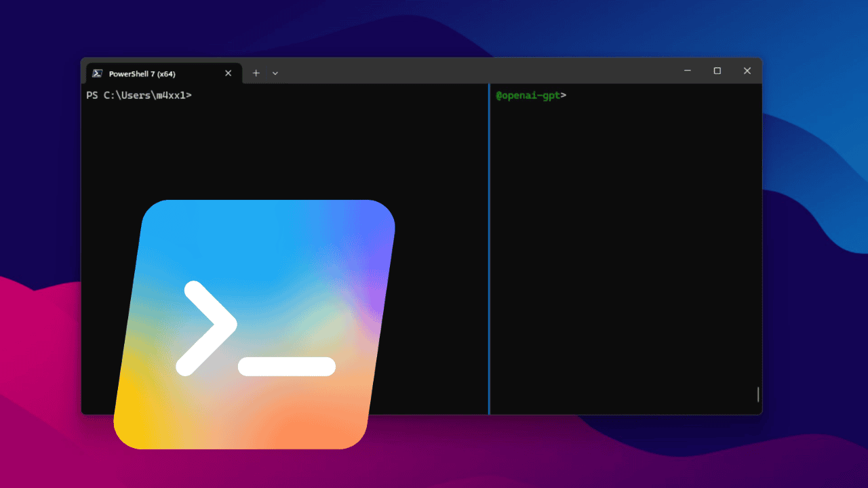
Task: Minimize the terminal window
Action: (687, 71)
